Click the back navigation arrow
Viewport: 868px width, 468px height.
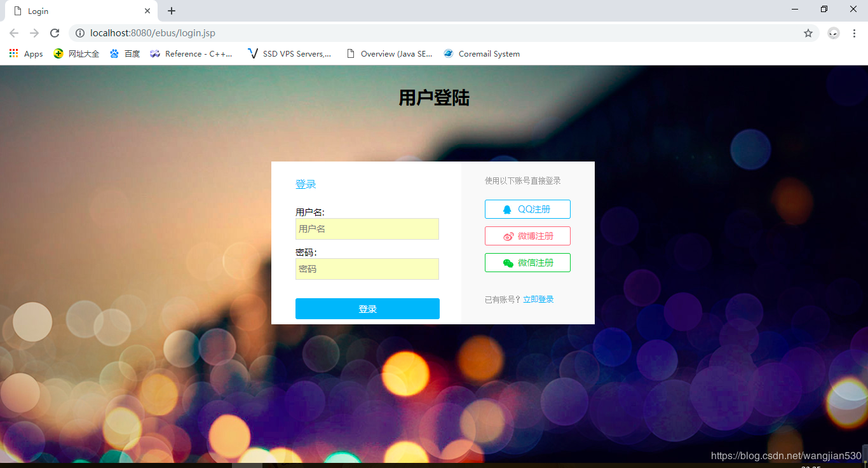[x=14, y=33]
